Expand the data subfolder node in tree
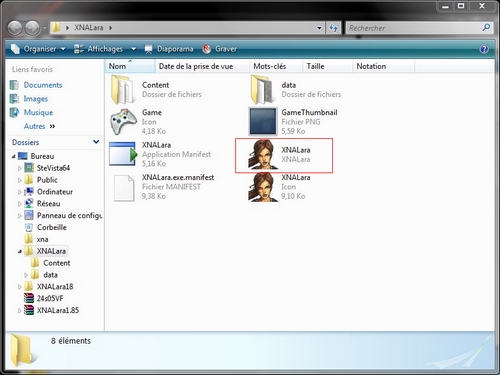The height and width of the screenshot is (375, 500). pos(26,275)
